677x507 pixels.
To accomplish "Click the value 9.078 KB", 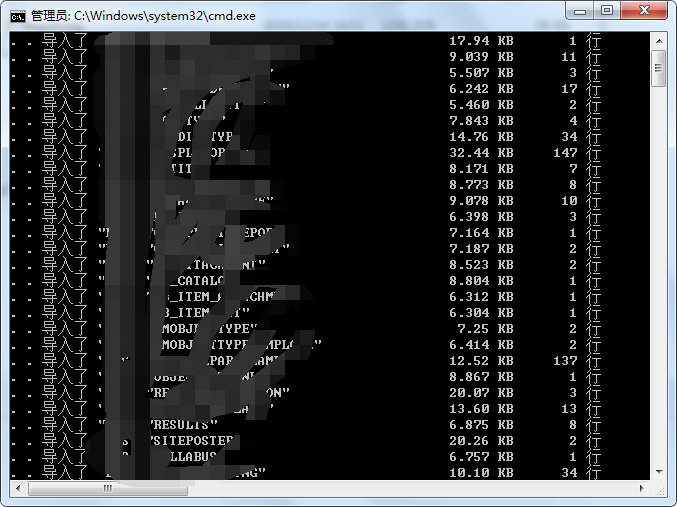I will point(481,201).
